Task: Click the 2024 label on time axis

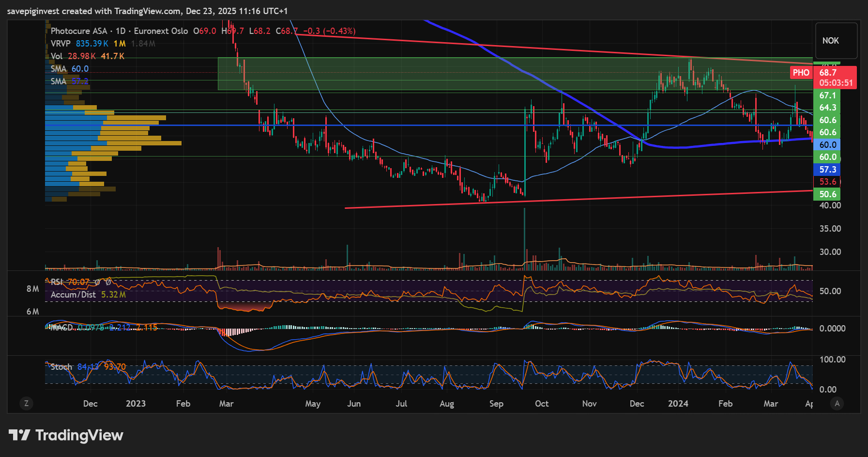Action: click(x=678, y=404)
